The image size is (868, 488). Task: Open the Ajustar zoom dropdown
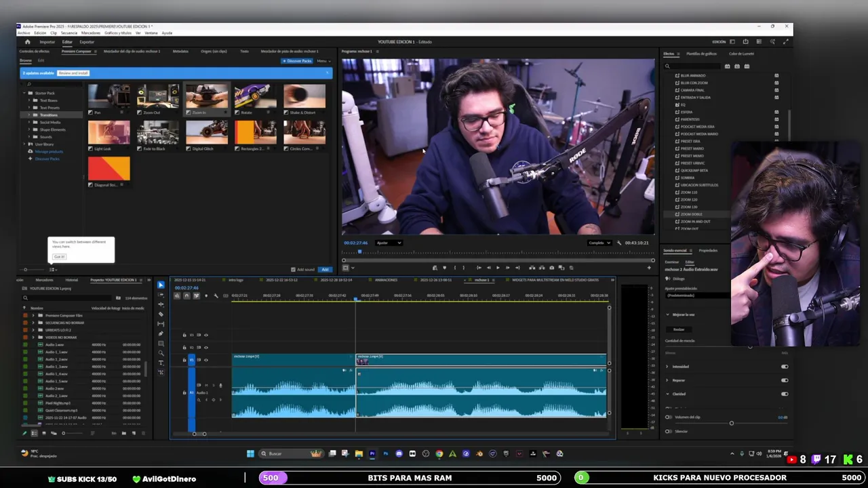pyautogui.click(x=389, y=243)
